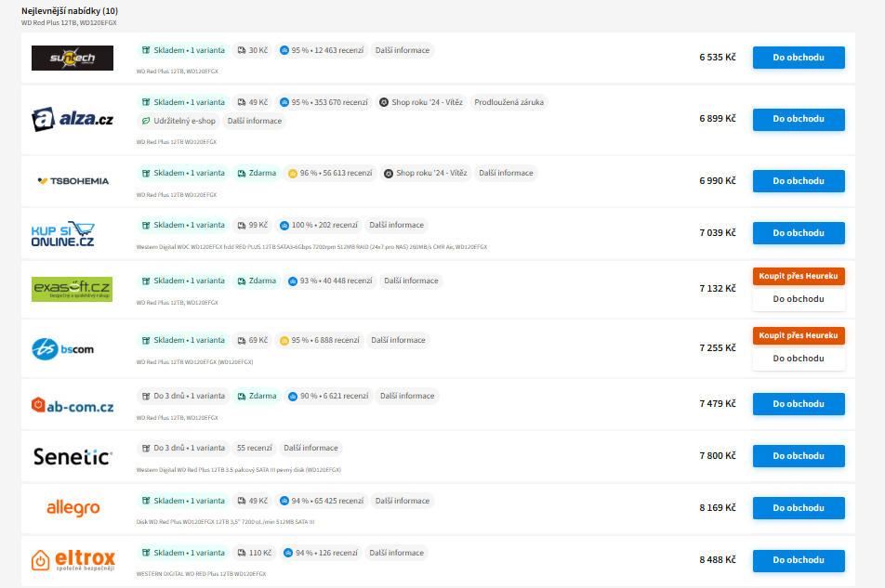Go to the Suntech shop via Do obchodu
The image size is (885, 588).
[798, 58]
